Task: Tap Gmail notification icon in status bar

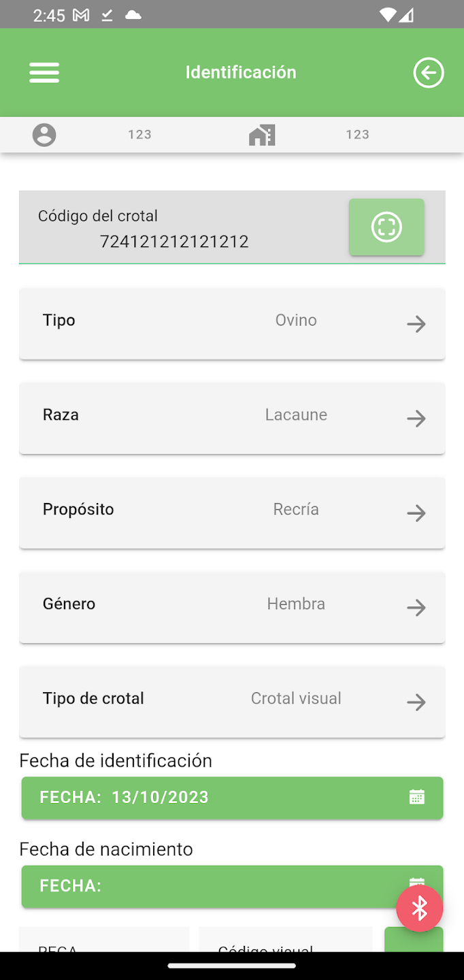Action: point(81,15)
